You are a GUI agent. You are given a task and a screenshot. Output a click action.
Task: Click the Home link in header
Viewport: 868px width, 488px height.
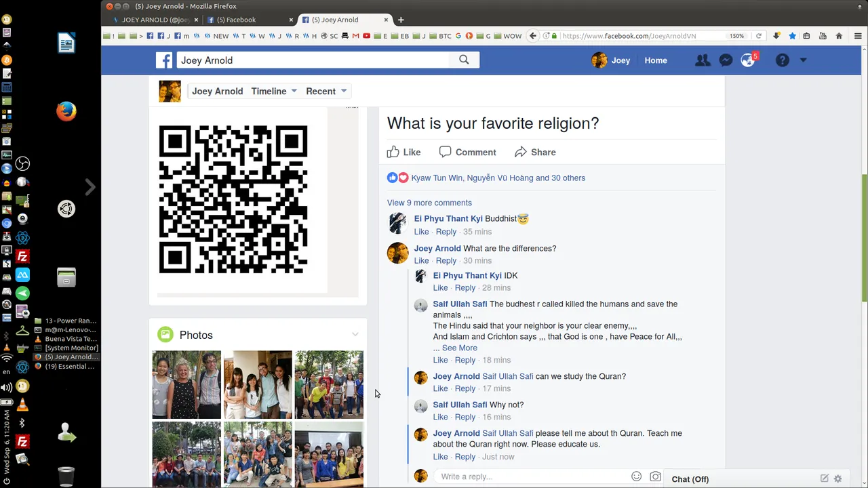pyautogui.click(x=656, y=60)
